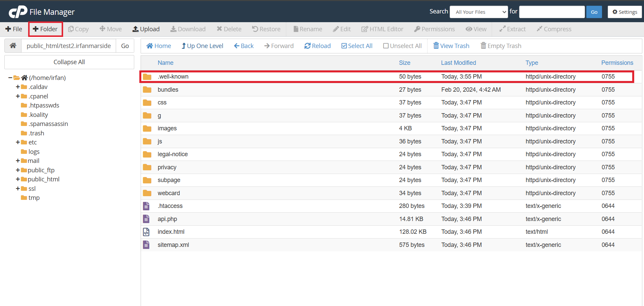The image size is (644, 306).
Task: Click Unselect All checkbox button
Action: point(402,46)
